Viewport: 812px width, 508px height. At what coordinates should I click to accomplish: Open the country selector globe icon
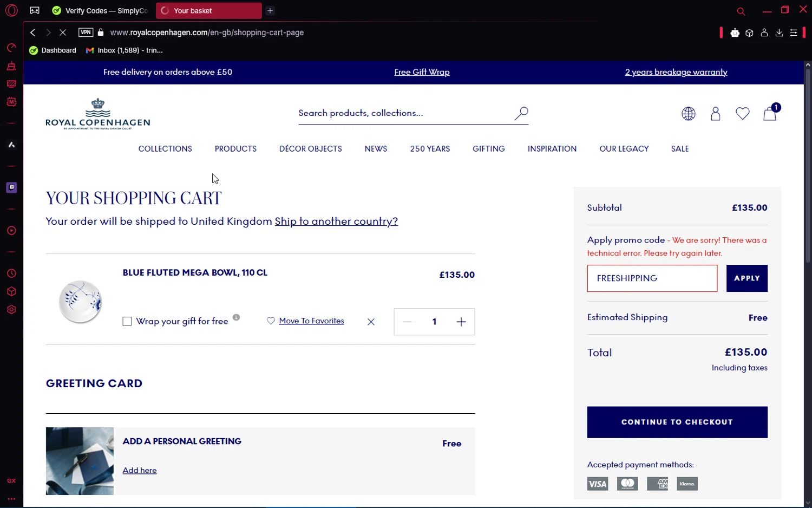tap(689, 113)
